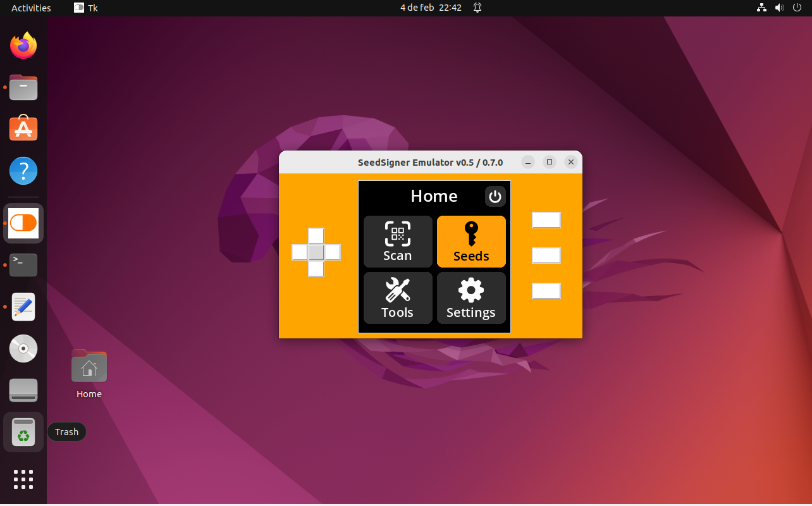Maximize the SeedSigner Emulator window
812x506 pixels.
[x=550, y=163]
